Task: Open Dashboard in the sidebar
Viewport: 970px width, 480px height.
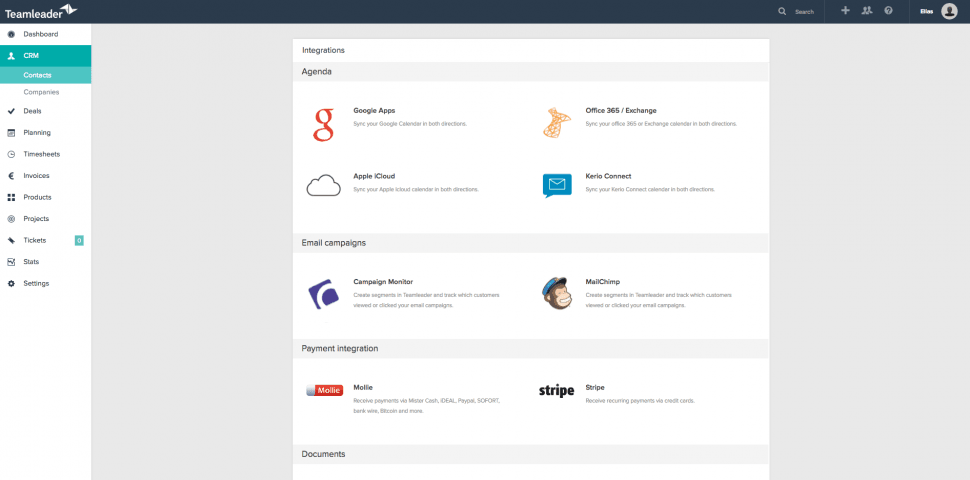Action: (41, 34)
